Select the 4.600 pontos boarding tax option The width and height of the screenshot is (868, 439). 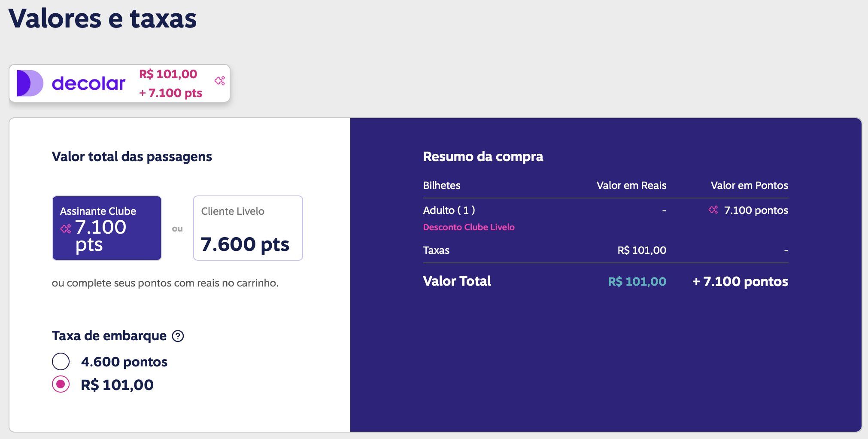61,362
